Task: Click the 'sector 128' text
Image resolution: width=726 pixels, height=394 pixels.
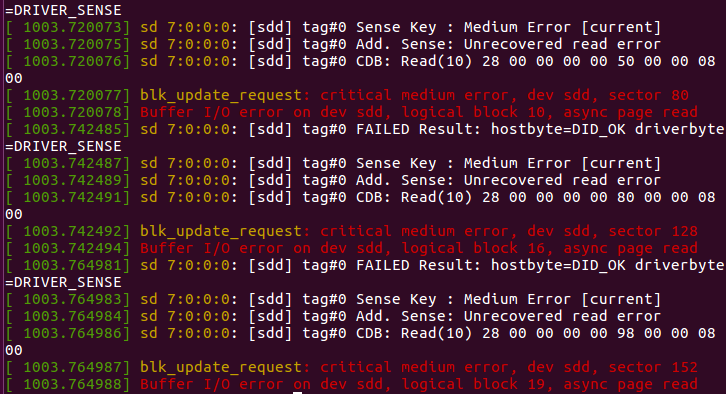Action: click(x=653, y=231)
